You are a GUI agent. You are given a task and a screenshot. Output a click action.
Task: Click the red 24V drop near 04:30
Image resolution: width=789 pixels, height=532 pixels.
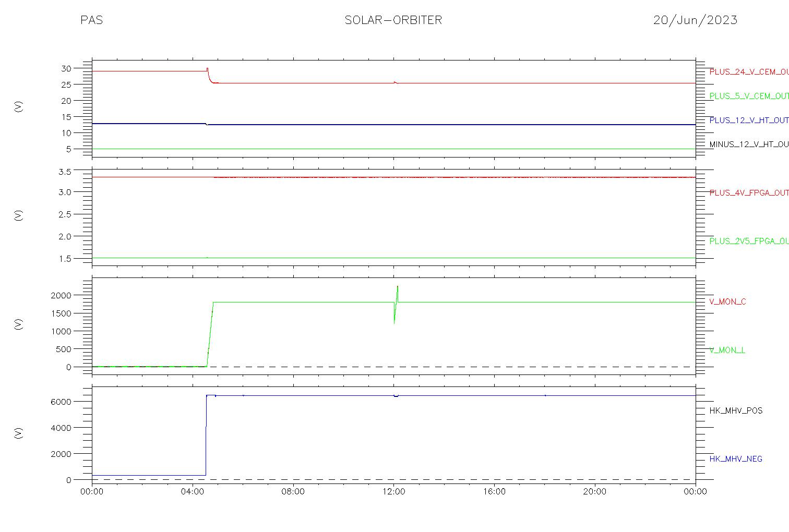(x=209, y=77)
